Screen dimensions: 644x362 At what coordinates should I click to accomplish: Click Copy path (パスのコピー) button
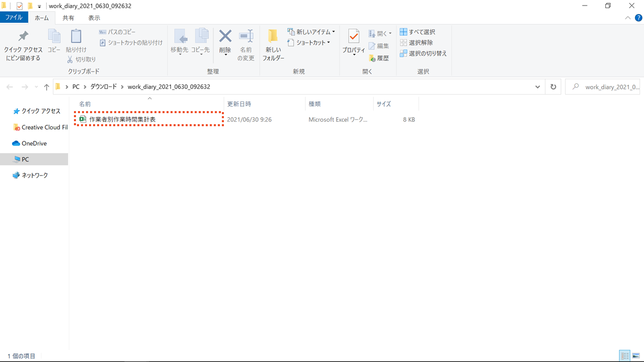tap(117, 32)
